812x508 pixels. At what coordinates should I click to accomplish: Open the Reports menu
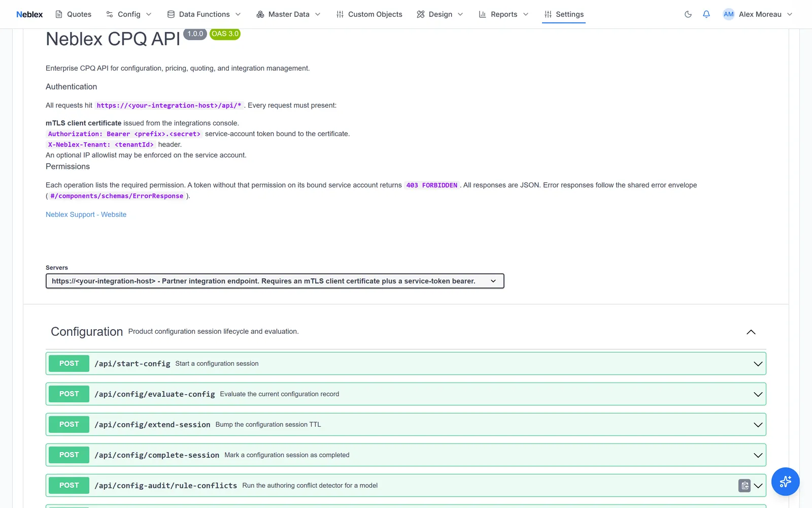coord(503,14)
